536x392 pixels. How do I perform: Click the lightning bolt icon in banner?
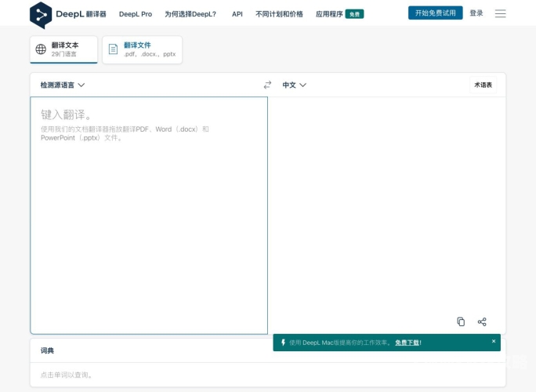point(283,343)
